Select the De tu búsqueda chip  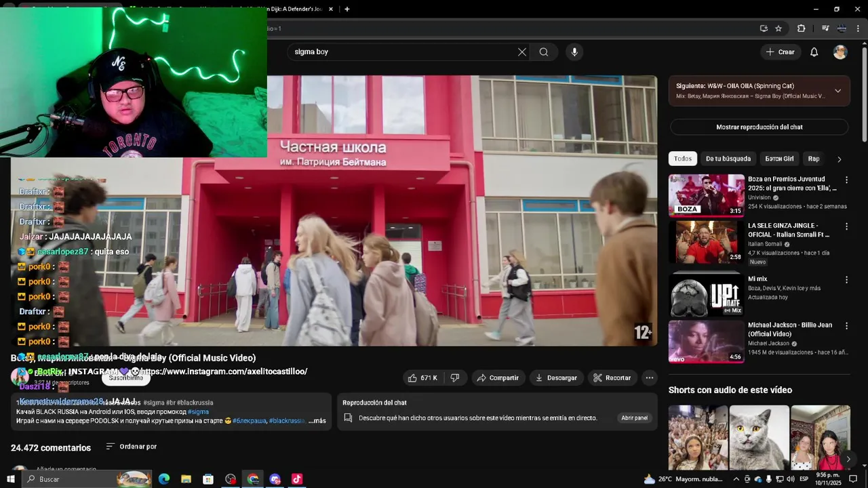pos(728,159)
